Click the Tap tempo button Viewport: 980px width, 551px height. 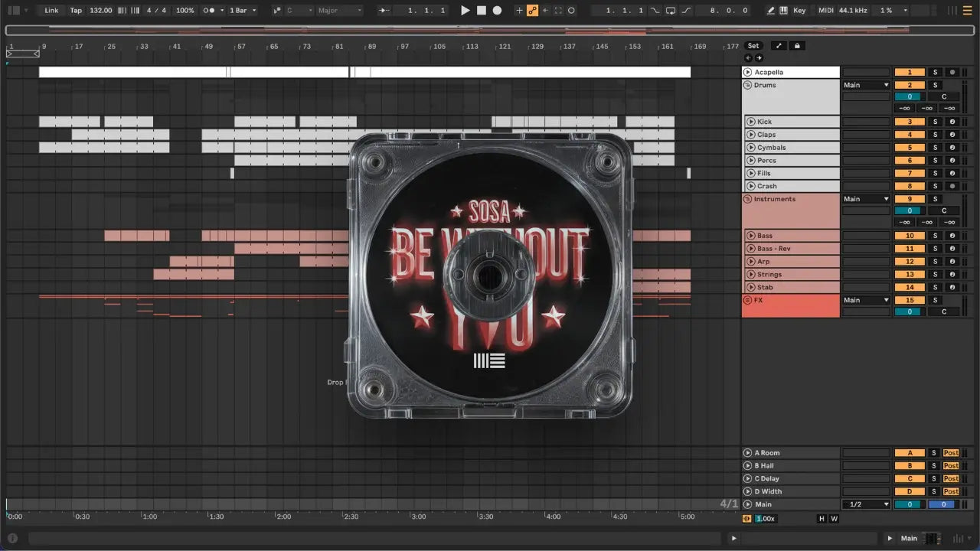pos(76,11)
